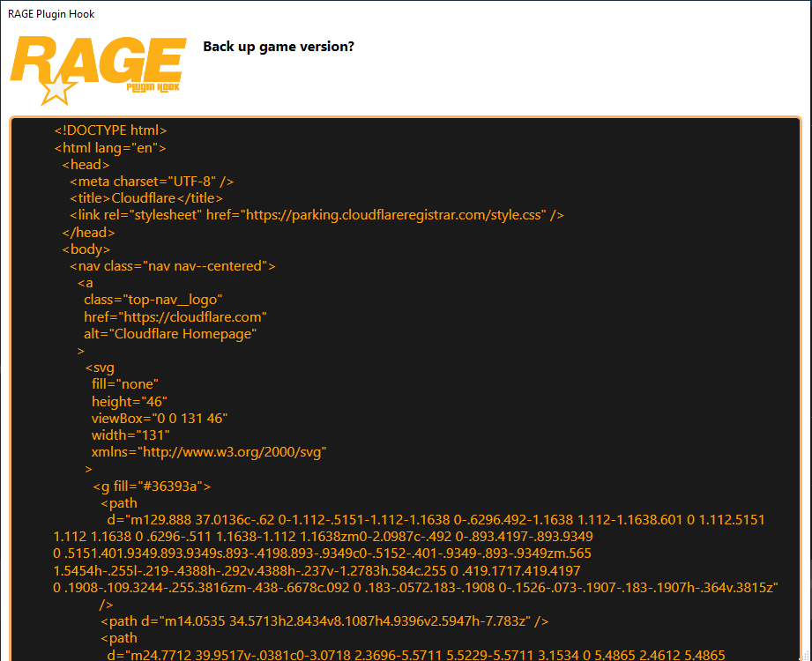Click the viewBox="0 0 131 46" line
812x661 pixels.
click(x=160, y=419)
